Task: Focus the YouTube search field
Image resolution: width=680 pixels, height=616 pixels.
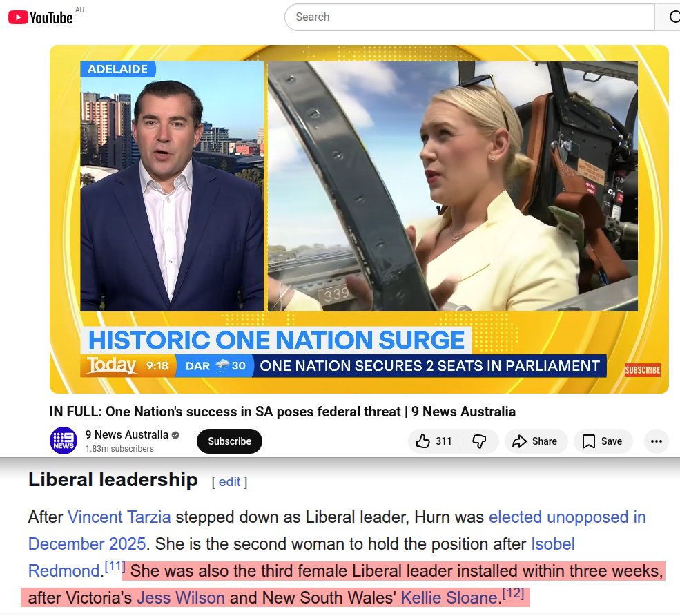Action: click(469, 17)
